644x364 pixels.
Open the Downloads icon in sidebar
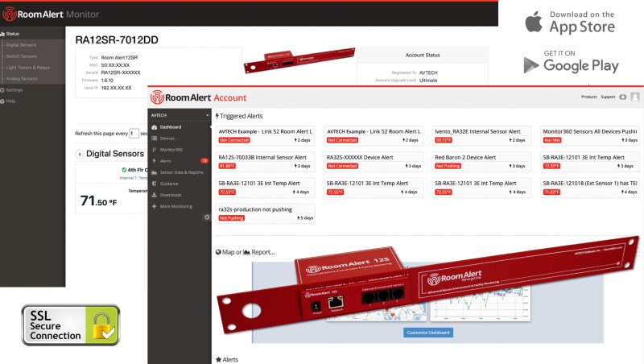[x=155, y=195]
